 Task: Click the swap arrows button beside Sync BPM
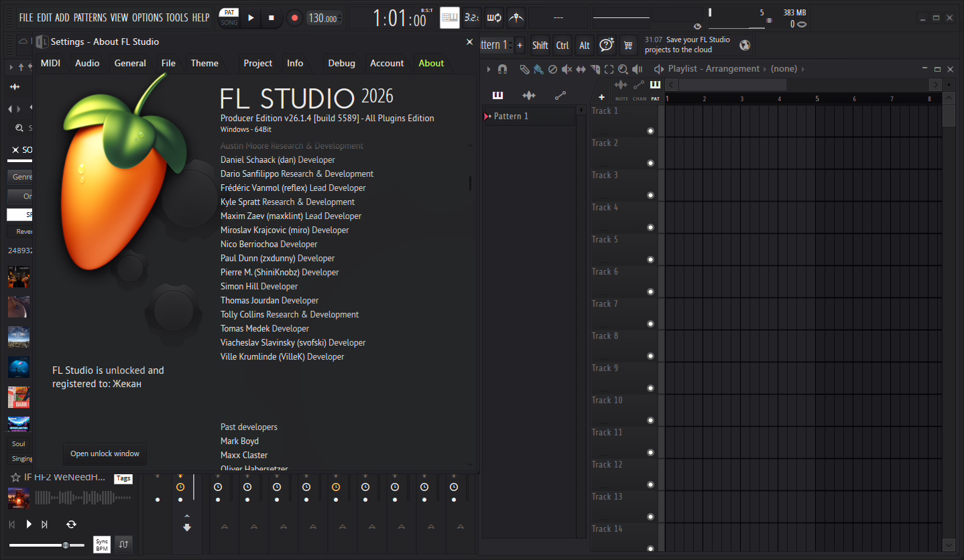pyautogui.click(x=123, y=545)
